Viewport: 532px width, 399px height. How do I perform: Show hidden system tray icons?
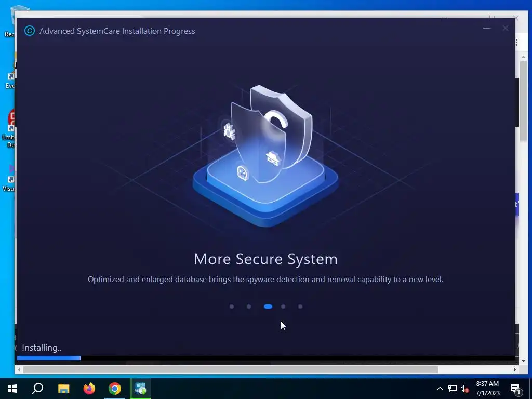[440, 389]
